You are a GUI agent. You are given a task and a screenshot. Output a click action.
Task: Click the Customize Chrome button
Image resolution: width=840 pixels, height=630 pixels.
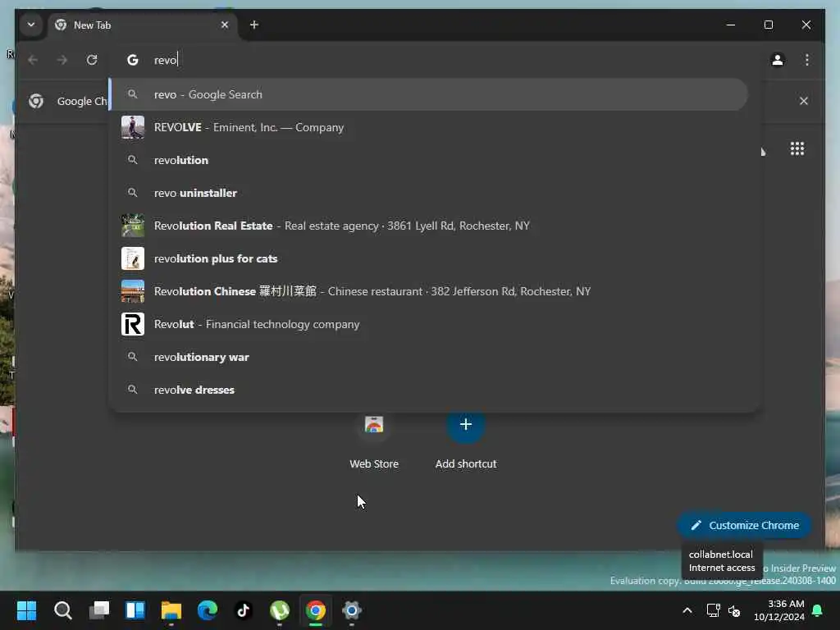pos(745,526)
